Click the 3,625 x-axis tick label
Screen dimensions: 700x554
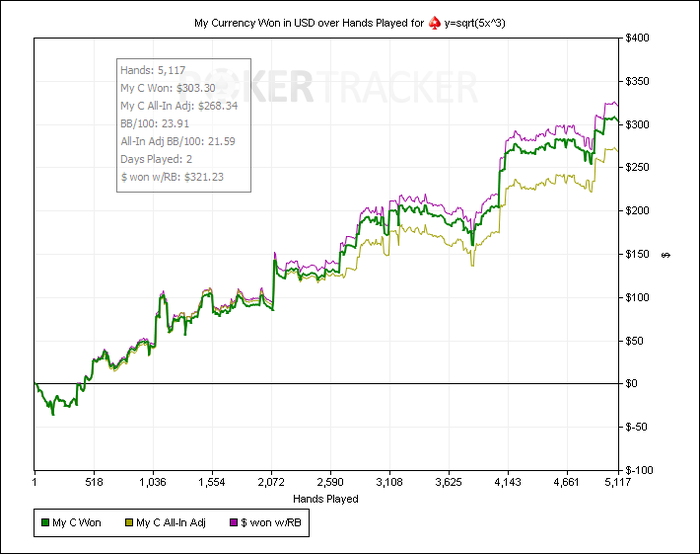tap(448, 482)
